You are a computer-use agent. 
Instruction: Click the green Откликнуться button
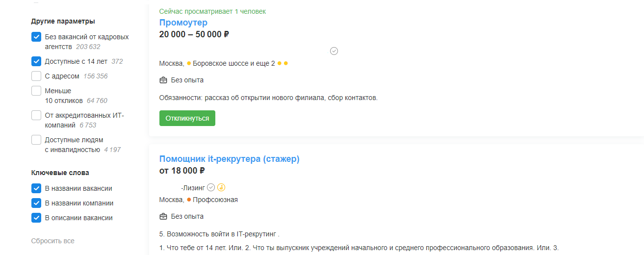tap(187, 118)
